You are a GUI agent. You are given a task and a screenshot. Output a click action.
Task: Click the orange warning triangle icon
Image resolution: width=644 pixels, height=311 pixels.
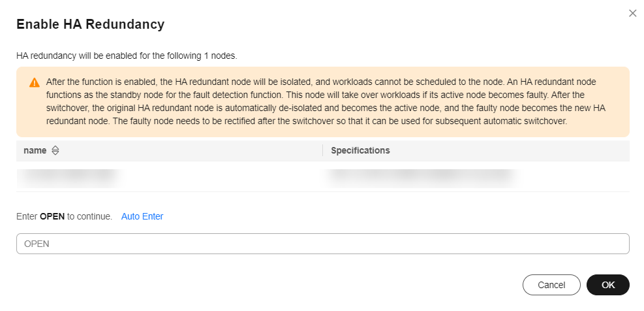35,83
